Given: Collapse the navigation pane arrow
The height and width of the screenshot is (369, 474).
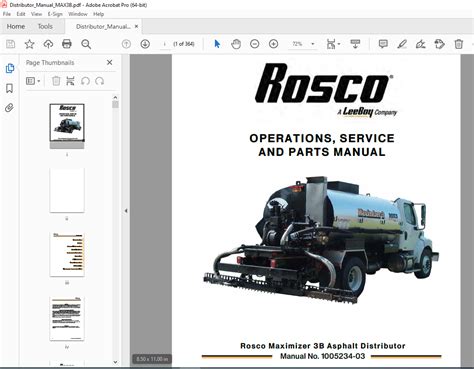Looking at the screenshot, I should (x=126, y=211).
